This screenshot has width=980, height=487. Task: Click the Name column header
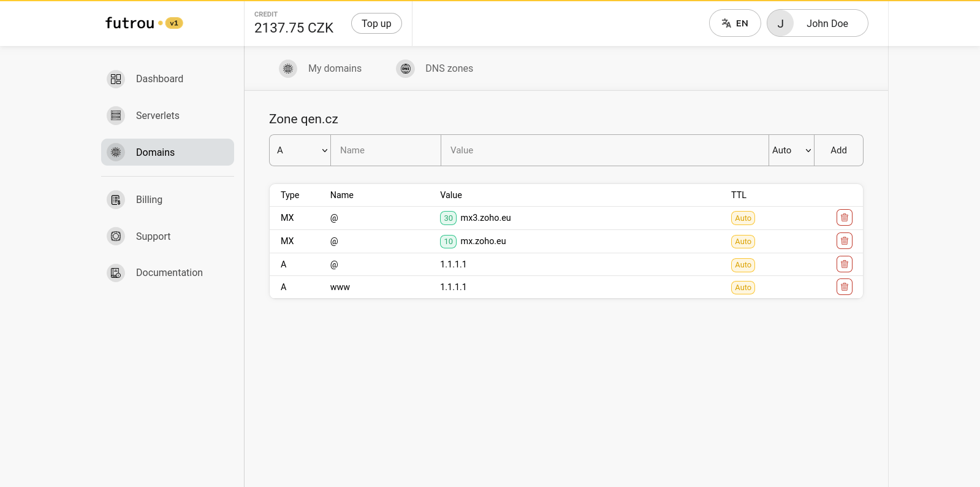[342, 195]
